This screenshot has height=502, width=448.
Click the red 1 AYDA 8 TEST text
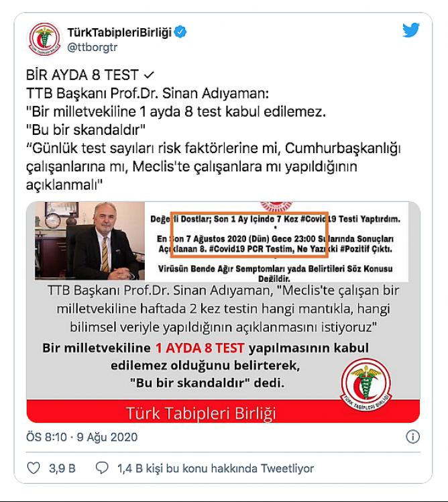pos(200,348)
